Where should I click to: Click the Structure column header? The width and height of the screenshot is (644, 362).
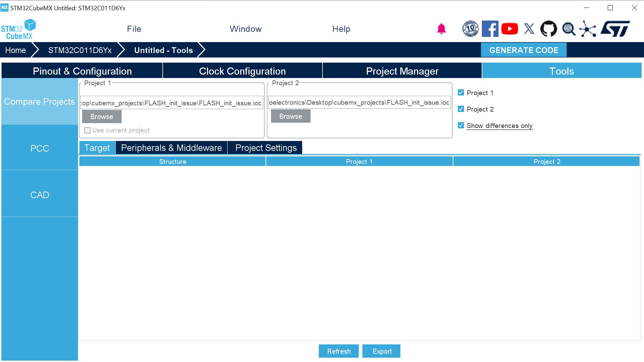click(x=172, y=161)
